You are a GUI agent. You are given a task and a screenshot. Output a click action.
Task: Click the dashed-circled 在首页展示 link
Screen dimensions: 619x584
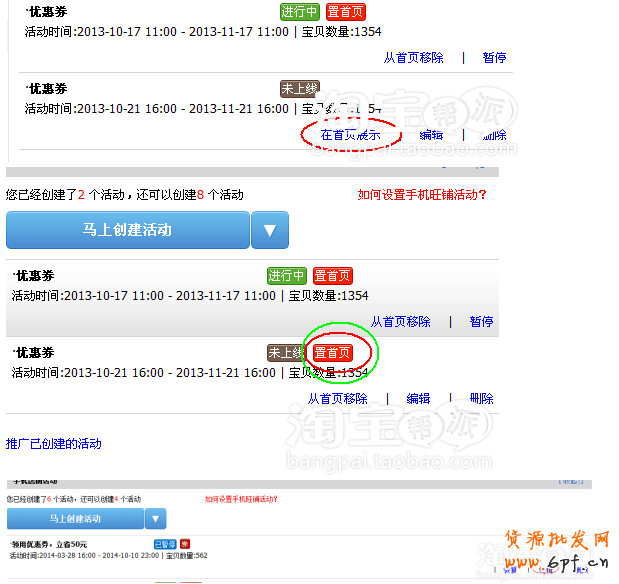[x=350, y=135]
